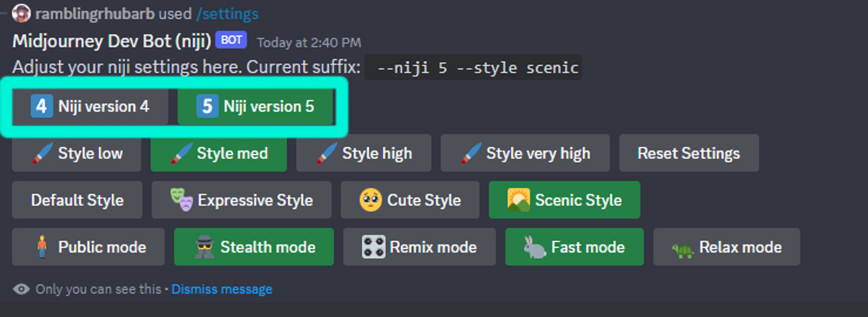The height and width of the screenshot is (317, 868).
Task: Click the Reset Settings button
Action: coord(689,153)
